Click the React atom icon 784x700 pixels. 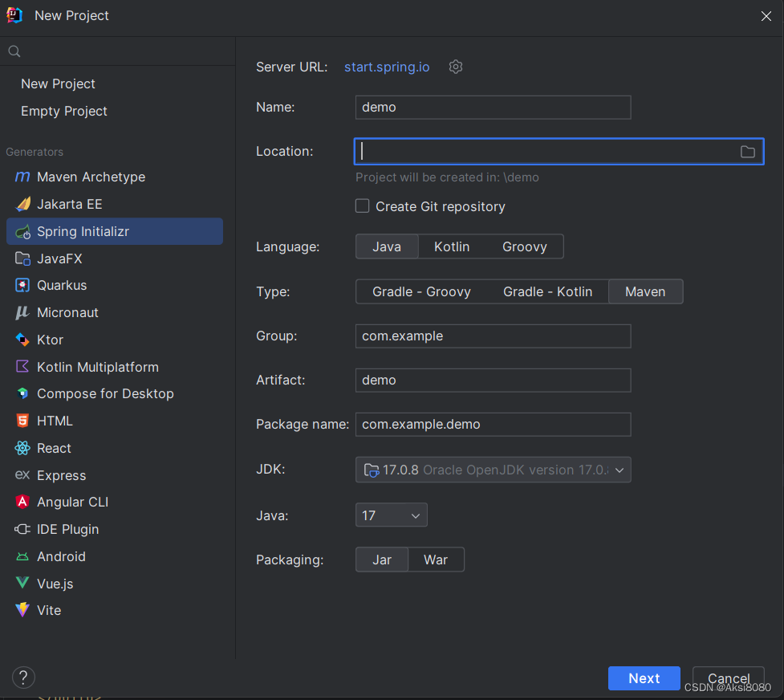click(x=22, y=448)
